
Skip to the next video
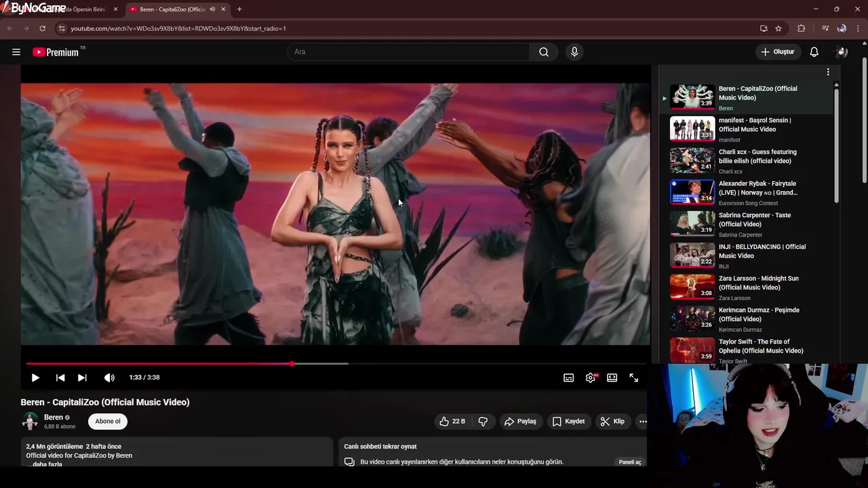[82, 378]
